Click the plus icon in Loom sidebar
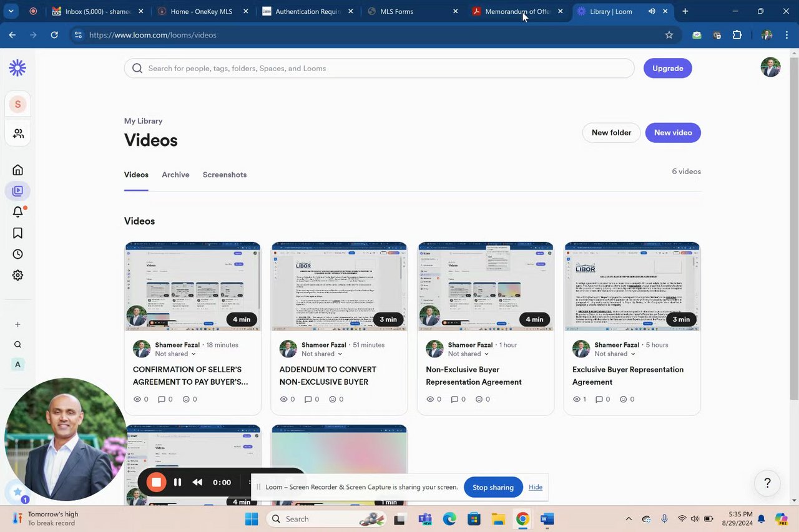This screenshot has height=532, width=799. (x=17, y=324)
